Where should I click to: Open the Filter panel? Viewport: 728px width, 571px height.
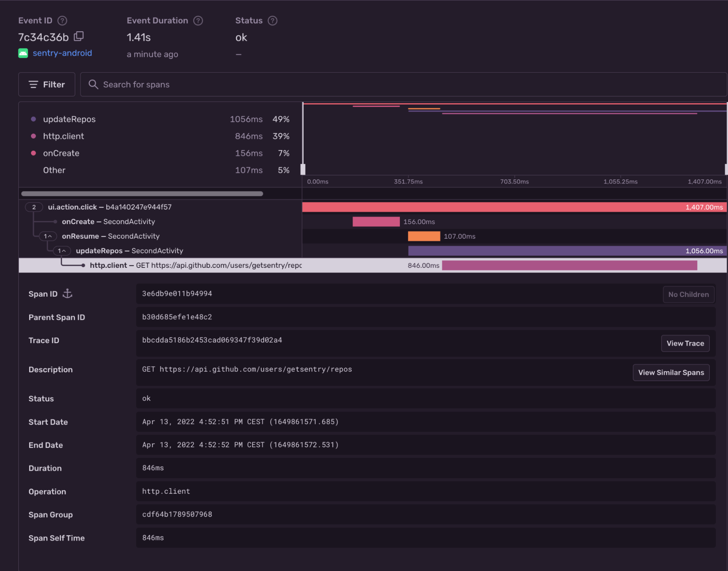[x=47, y=84]
